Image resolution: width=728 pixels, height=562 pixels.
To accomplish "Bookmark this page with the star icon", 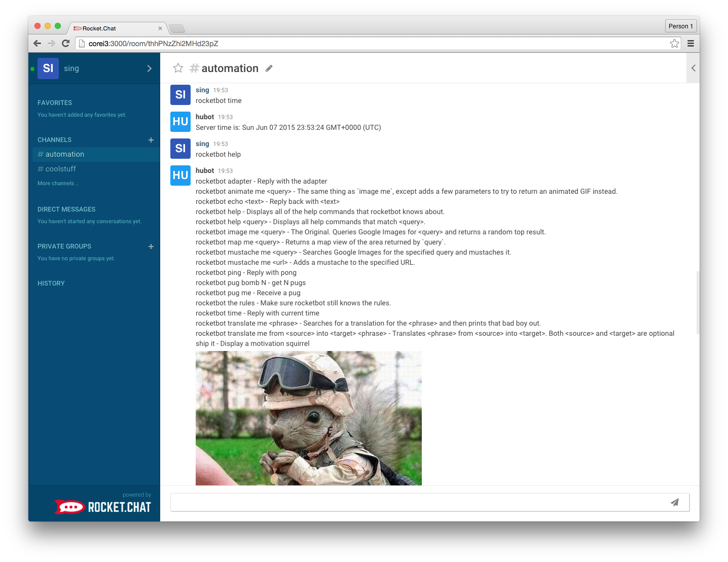I will coord(674,44).
